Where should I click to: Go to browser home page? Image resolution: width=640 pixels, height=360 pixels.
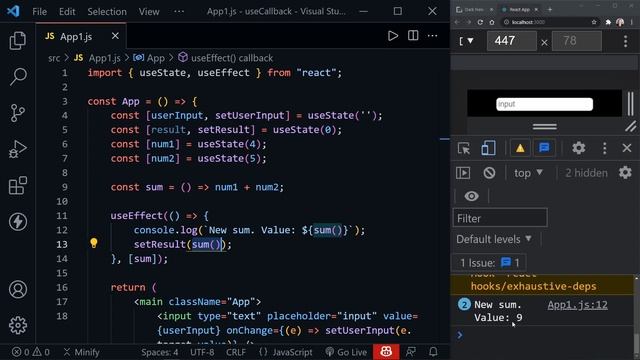(492, 22)
